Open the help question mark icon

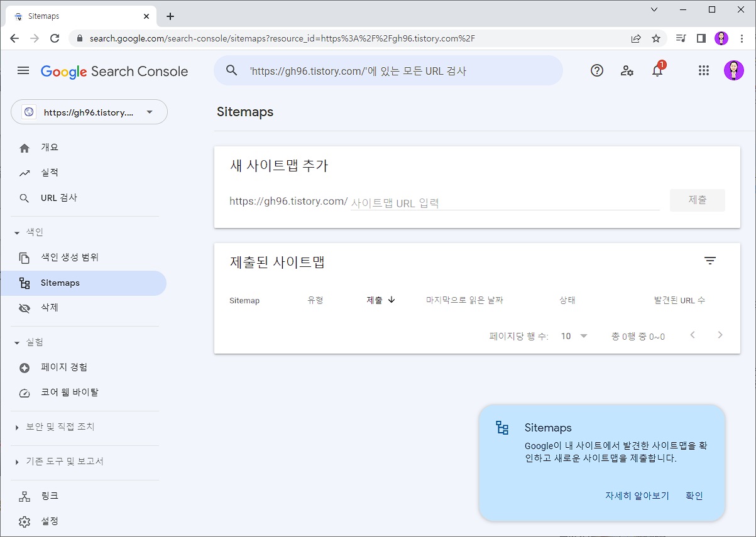pos(597,70)
